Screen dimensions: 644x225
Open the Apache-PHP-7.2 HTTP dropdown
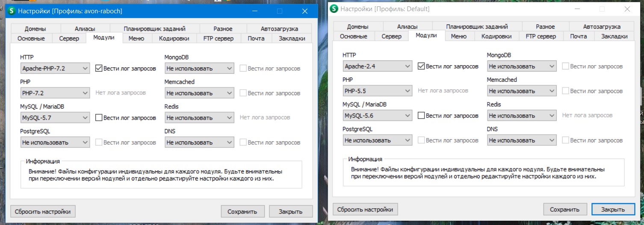click(x=55, y=68)
